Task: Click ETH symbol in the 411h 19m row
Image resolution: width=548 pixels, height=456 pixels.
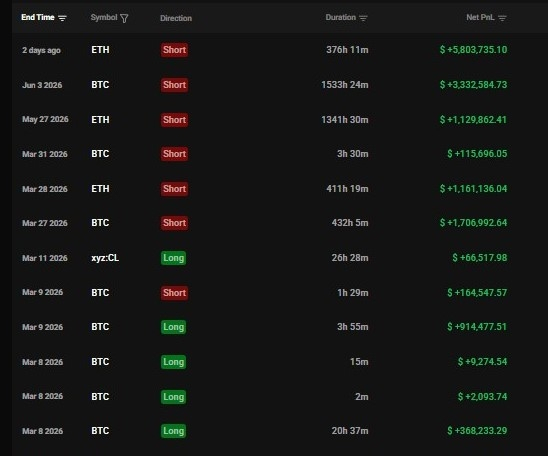Action: coord(100,189)
